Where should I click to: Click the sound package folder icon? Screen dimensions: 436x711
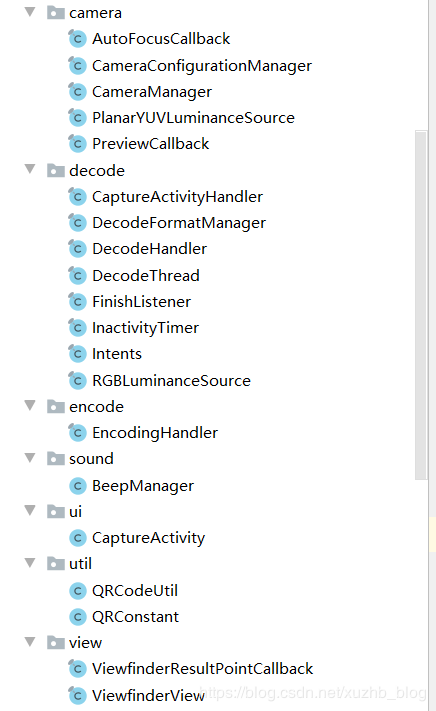tap(56, 459)
